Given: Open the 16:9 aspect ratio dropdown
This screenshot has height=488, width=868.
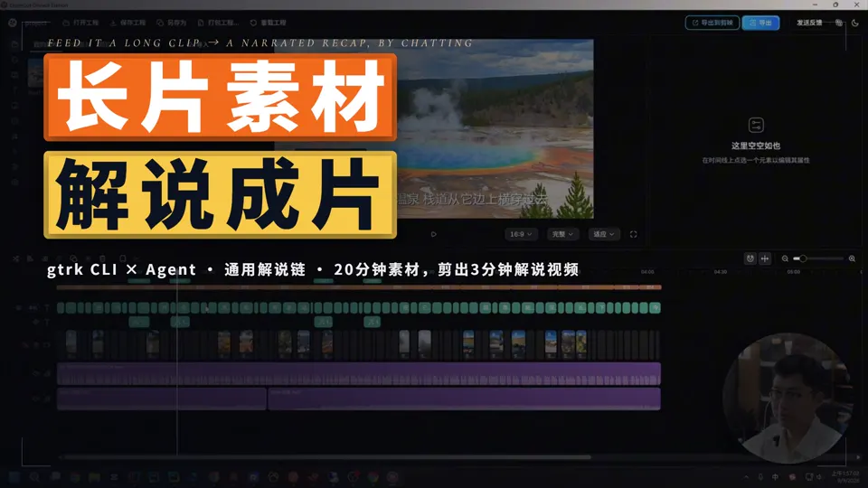Looking at the screenshot, I should tap(521, 234).
